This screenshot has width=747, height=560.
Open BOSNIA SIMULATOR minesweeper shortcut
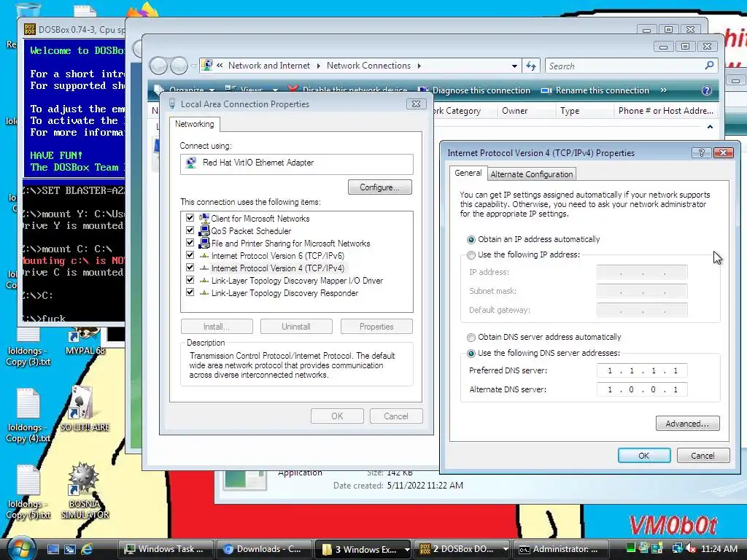point(85,491)
